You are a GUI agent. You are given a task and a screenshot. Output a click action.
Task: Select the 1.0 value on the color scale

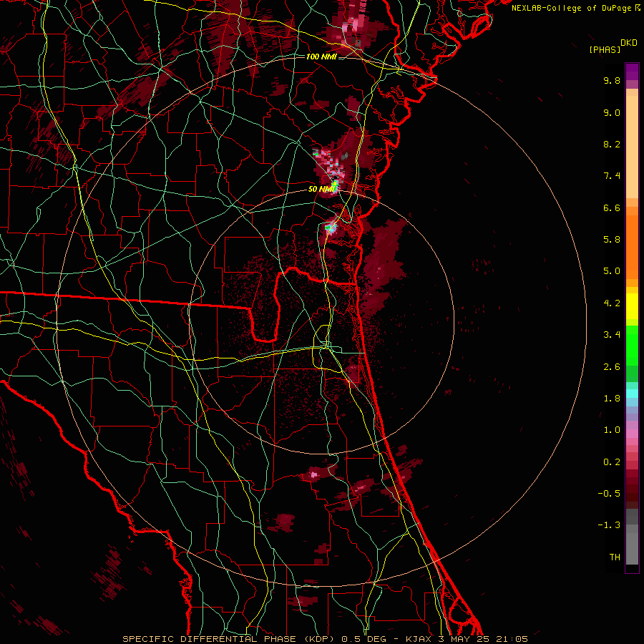coord(612,430)
